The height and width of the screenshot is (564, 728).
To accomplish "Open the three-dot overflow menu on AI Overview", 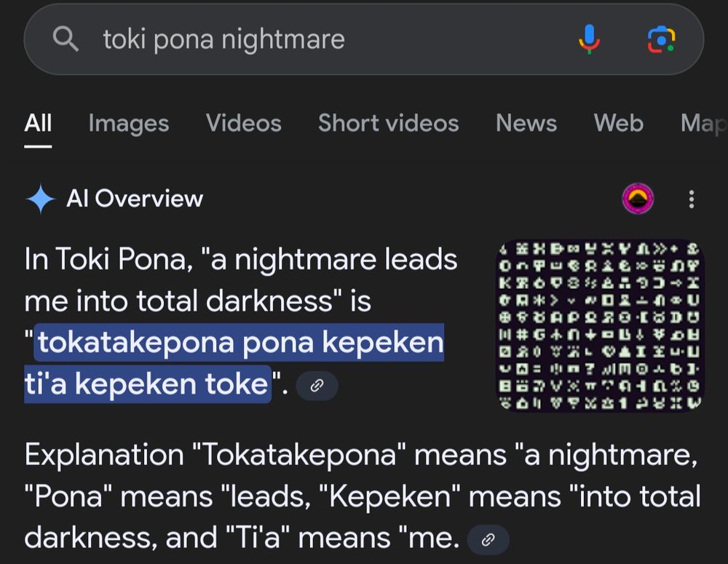I will 691,198.
